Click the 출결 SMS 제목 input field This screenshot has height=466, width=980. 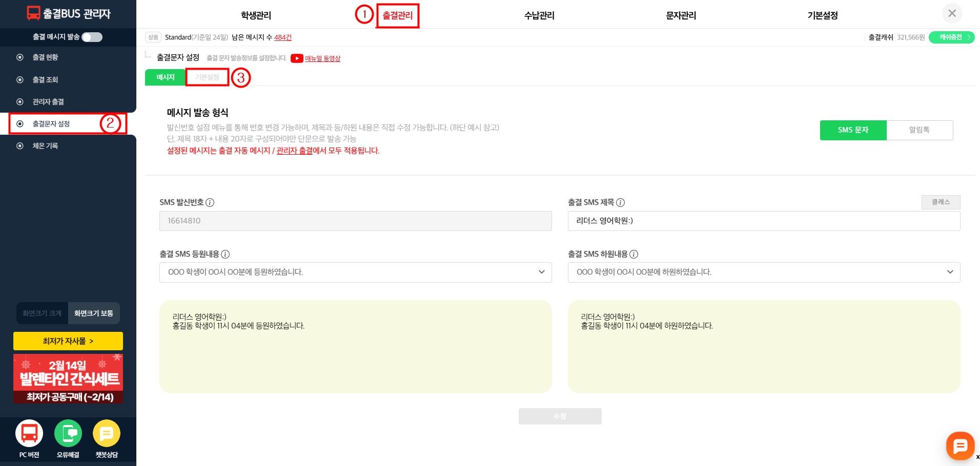click(764, 221)
